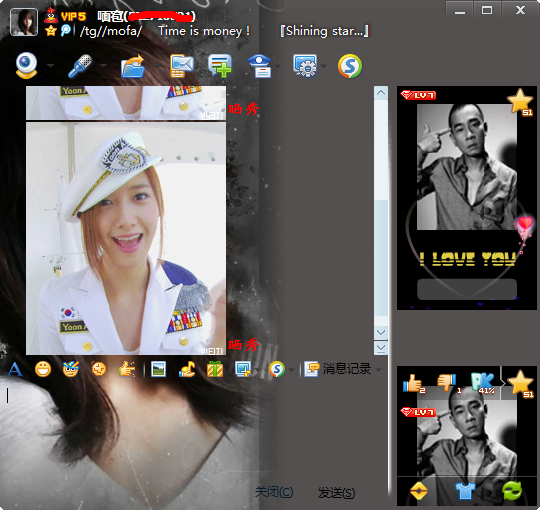Click the lower 晒秀 link beside image
540x510 pixels.
point(243,345)
